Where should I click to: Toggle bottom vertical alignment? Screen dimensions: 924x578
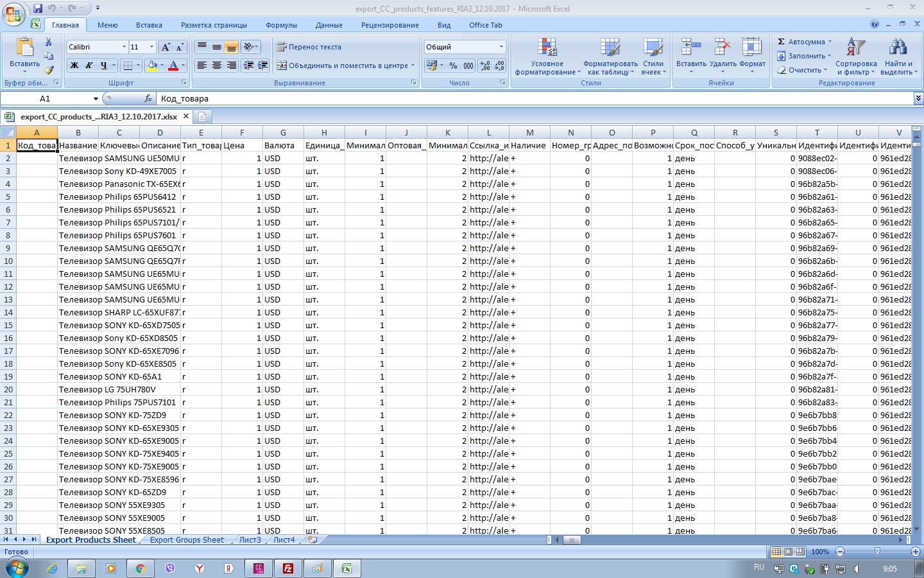[x=232, y=47]
